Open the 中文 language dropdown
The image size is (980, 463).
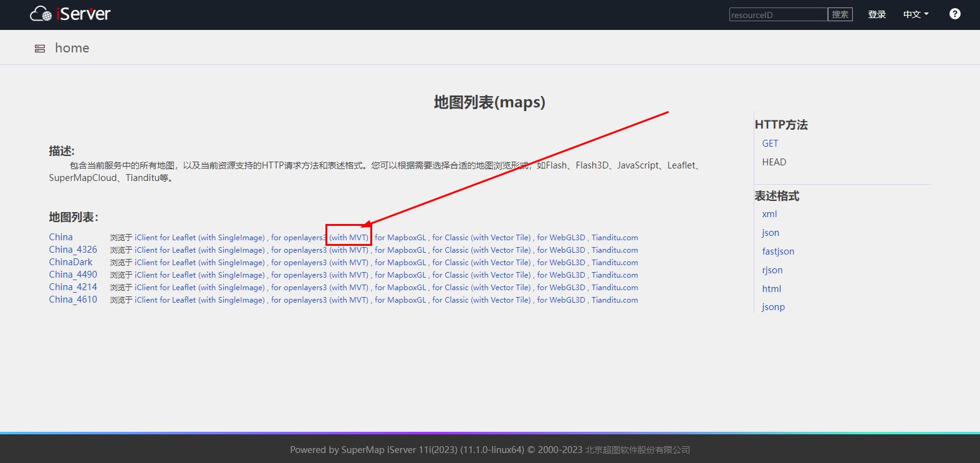(915, 14)
